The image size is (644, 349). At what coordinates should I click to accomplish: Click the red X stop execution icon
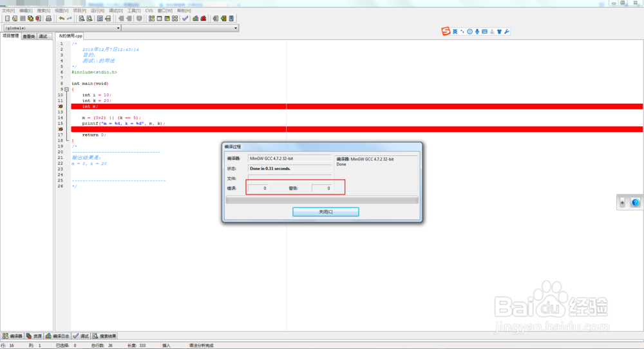[204, 19]
